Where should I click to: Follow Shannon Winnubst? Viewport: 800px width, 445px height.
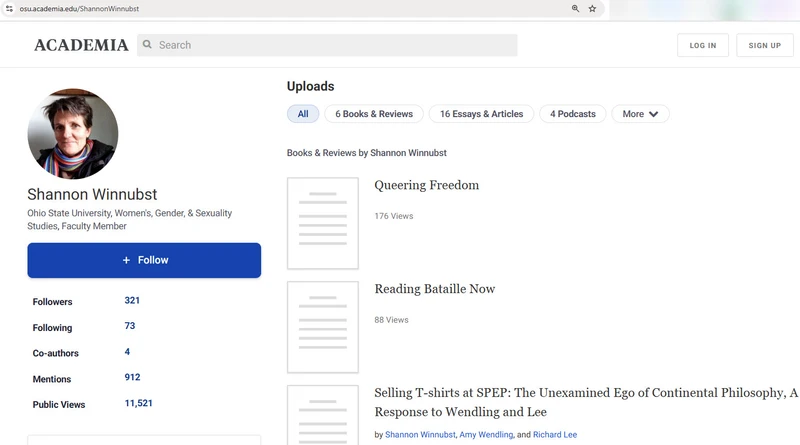click(144, 260)
